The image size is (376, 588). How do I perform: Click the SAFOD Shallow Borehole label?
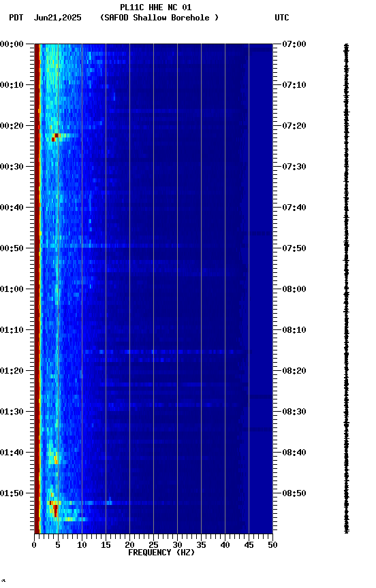pyautogui.click(x=159, y=18)
